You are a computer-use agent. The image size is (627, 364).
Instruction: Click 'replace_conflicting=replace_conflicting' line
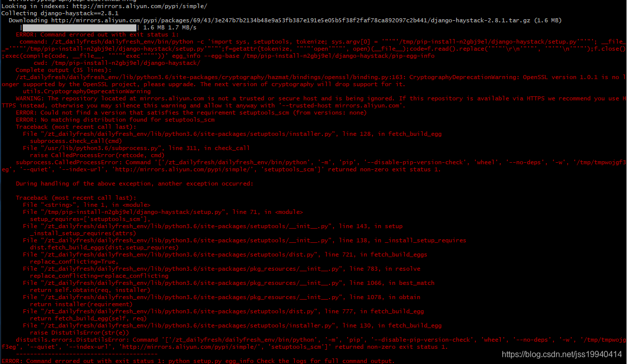(99, 276)
